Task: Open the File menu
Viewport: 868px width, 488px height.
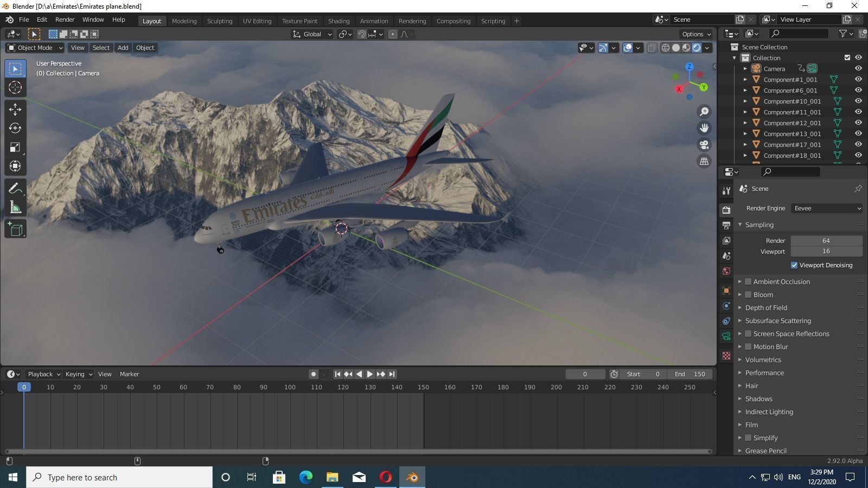Action: coord(24,20)
